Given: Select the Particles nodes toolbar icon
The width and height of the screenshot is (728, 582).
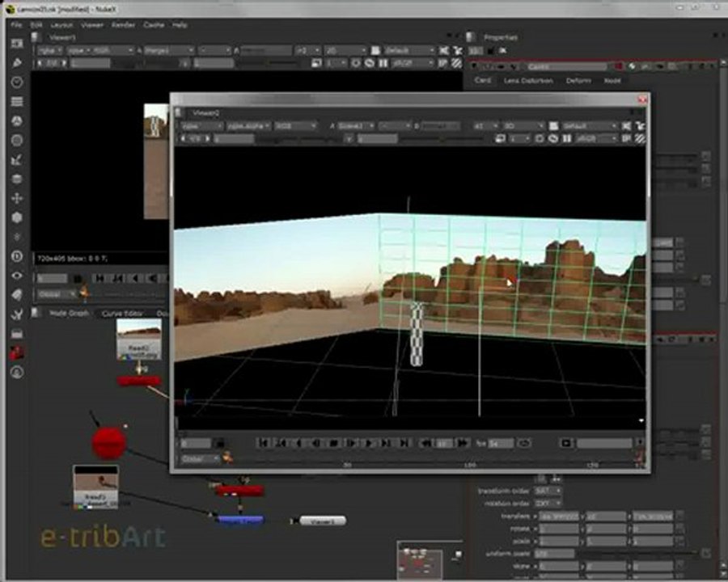Looking at the screenshot, I should [x=17, y=237].
